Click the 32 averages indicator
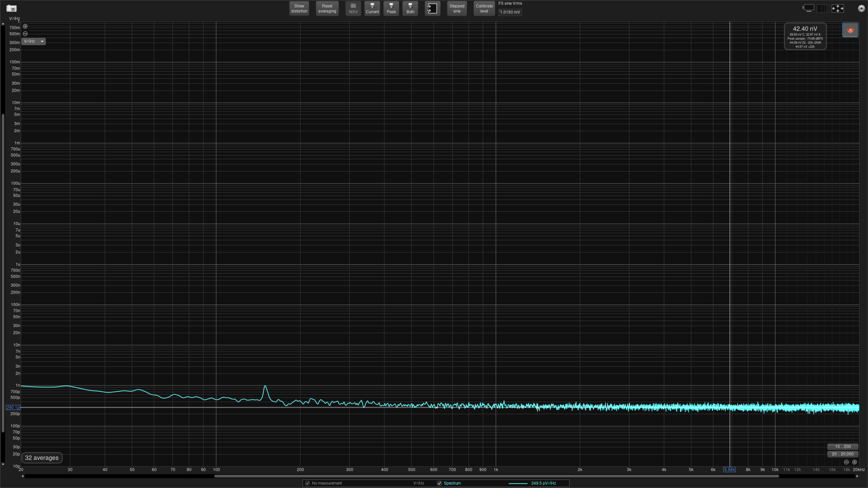Screen dimensions: 868x488 click(42, 458)
